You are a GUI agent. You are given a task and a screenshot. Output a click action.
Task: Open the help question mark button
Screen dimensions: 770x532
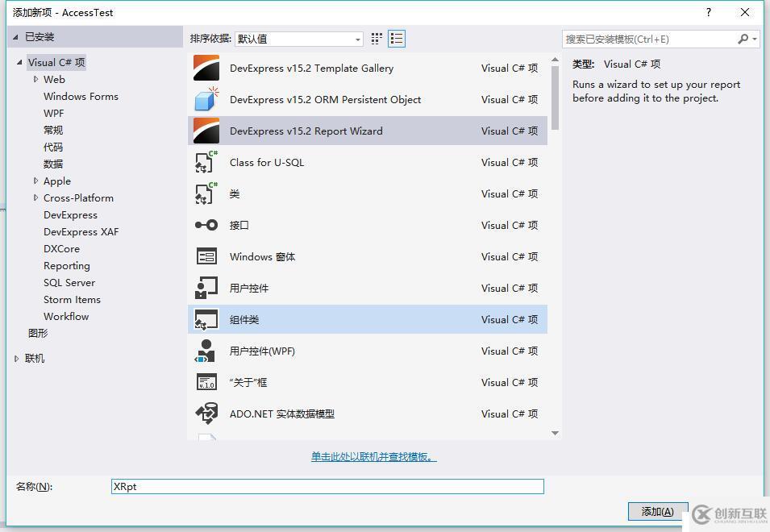pyautogui.click(x=708, y=12)
